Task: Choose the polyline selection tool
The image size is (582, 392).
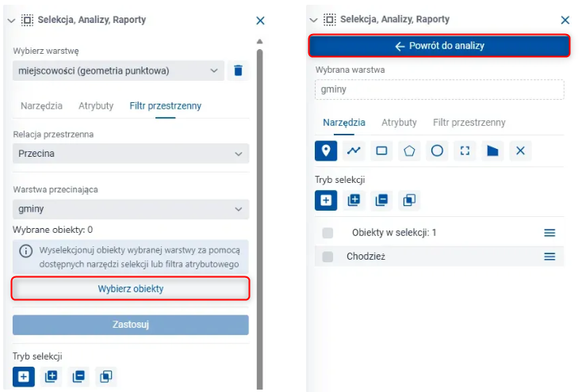Action: (354, 150)
